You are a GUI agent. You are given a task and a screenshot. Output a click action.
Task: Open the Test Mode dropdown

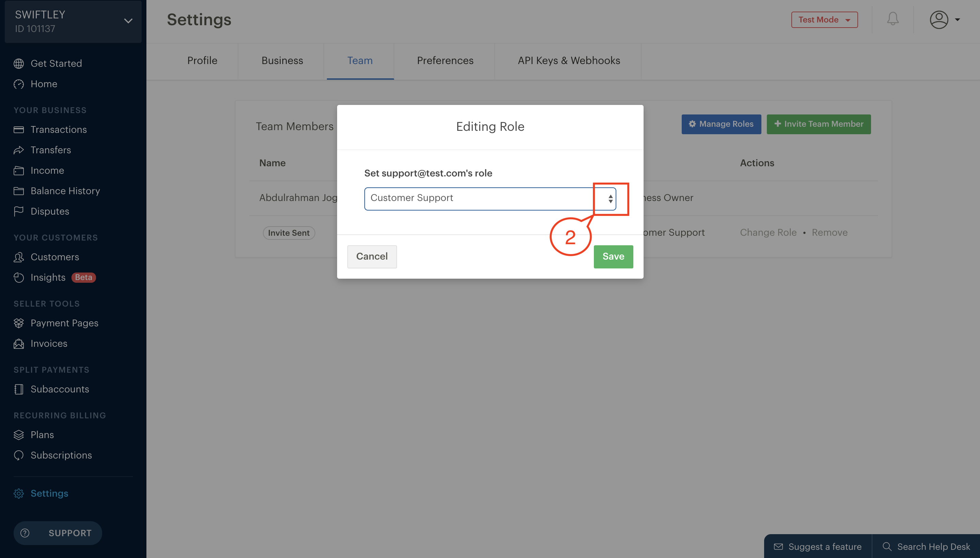pos(824,19)
